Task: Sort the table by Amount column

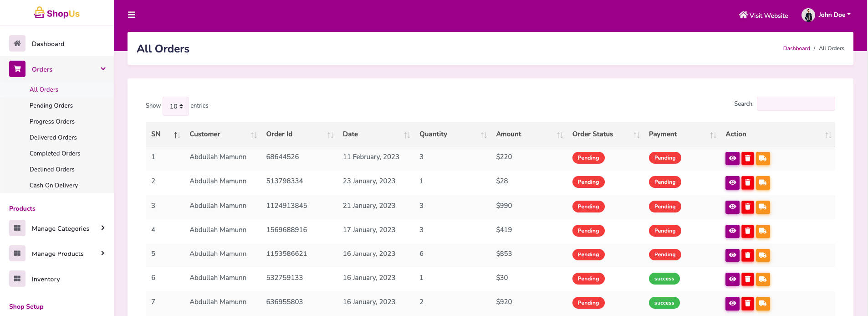Action: tap(509, 134)
